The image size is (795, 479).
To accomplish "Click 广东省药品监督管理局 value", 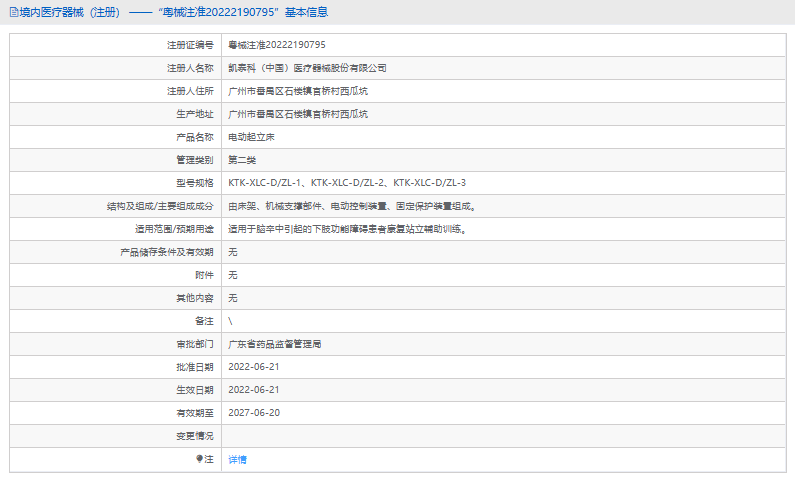I will [274, 344].
